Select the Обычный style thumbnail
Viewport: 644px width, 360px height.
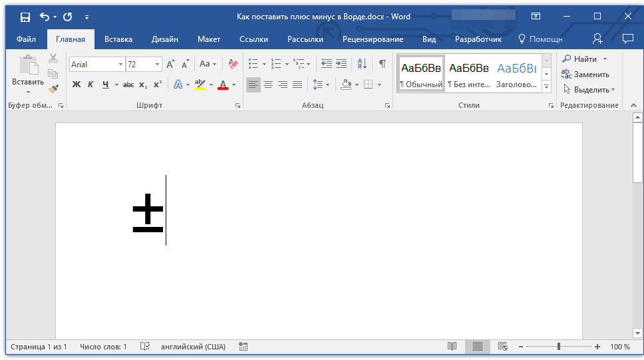(x=421, y=73)
